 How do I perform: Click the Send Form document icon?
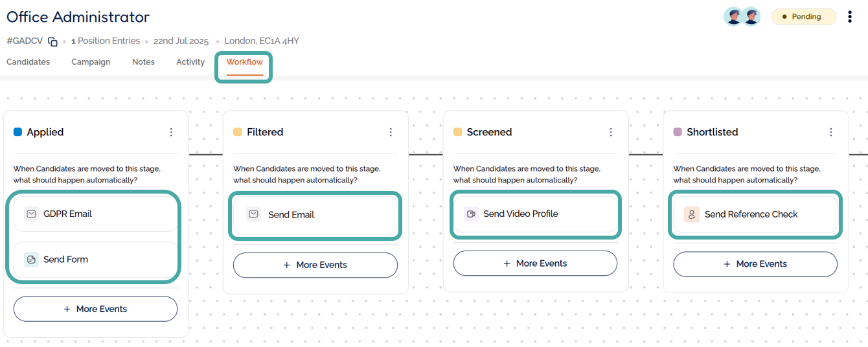(31, 260)
